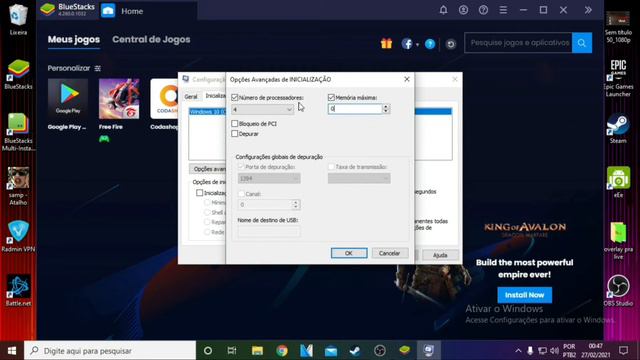Enable Depurar checkbox
The height and width of the screenshot is (360, 640).
pyautogui.click(x=234, y=133)
